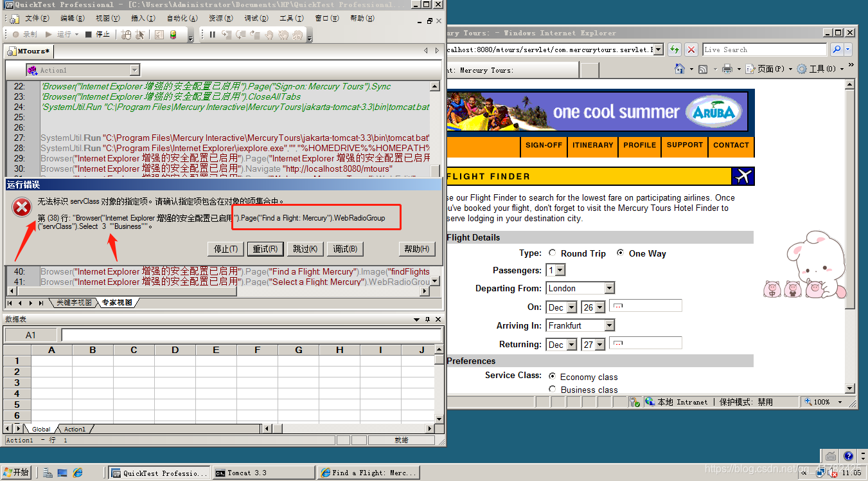
Task: Click the Step Over debug icon
Action: (x=241, y=34)
